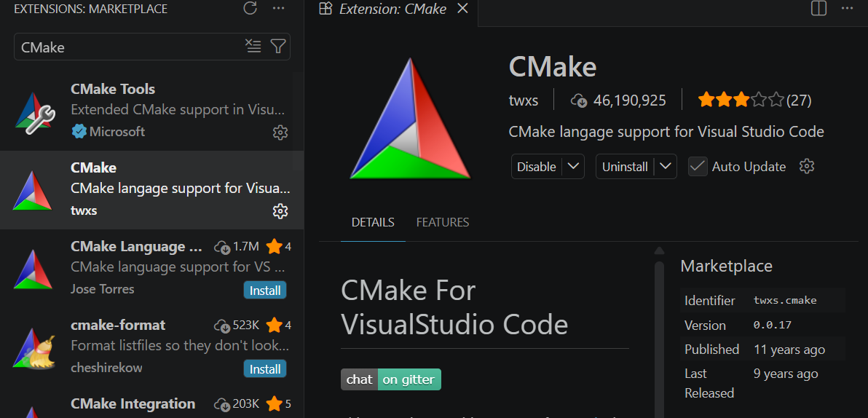Viewport: 868px width, 418px height.
Task: Click the cmake-format broom logo
Action: [33, 347]
